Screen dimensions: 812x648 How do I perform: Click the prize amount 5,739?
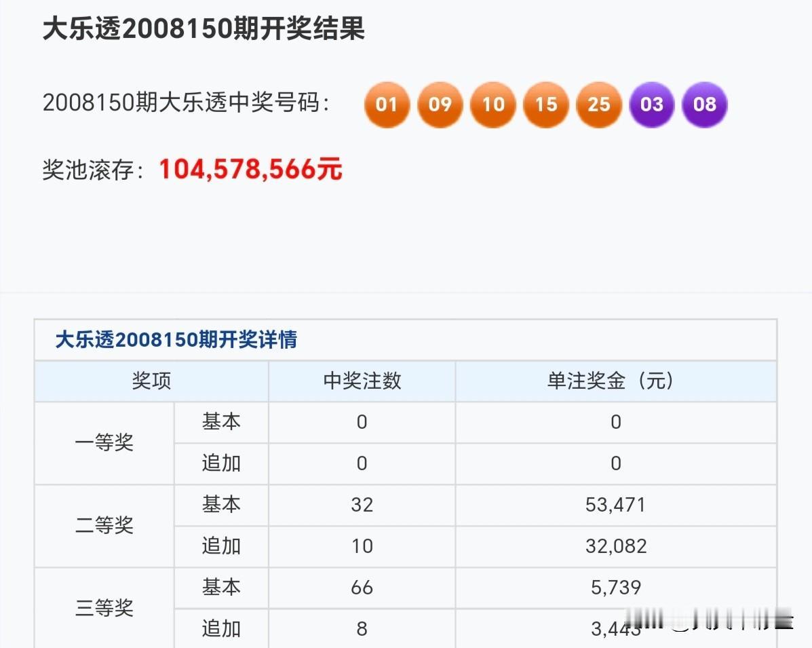tap(616, 588)
